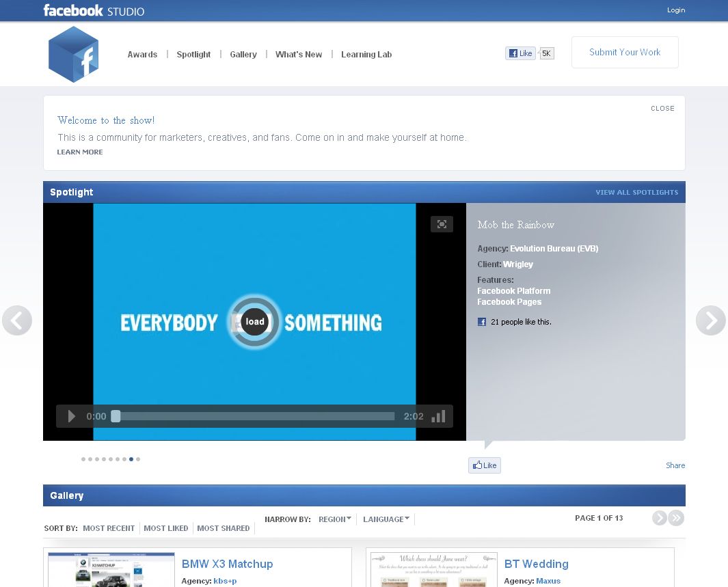This screenshot has height=587, width=728.
Task: Click Evolution Bureau (EVB) agency link
Action: tap(554, 249)
